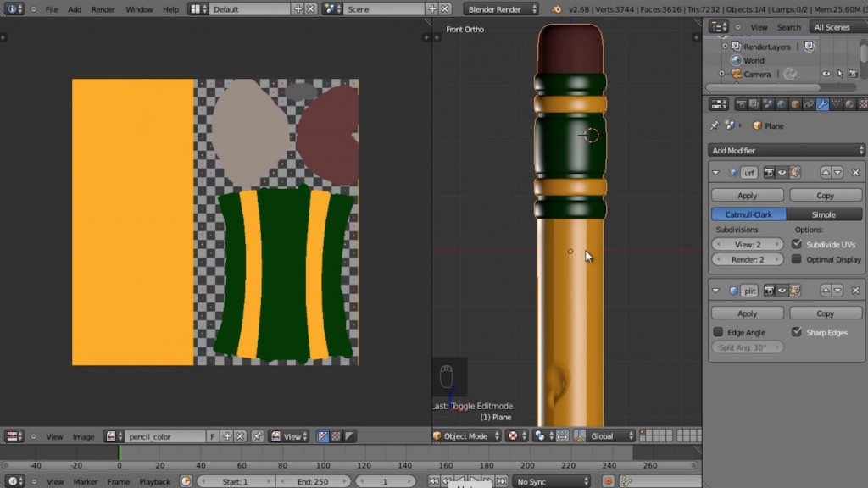Open the Image menu in the UV editor
868x488 pixels.
[84, 435]
